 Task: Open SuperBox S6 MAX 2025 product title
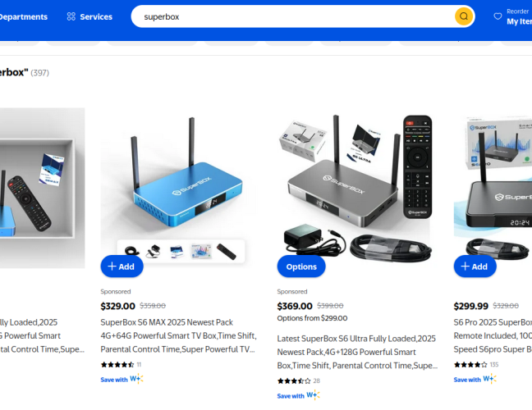point(178,335)
